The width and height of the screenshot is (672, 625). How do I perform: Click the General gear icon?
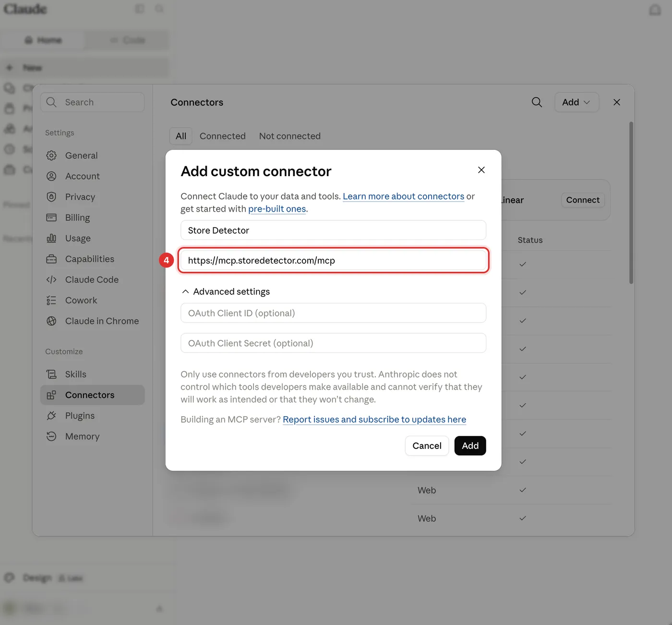[x=51, y=156]
